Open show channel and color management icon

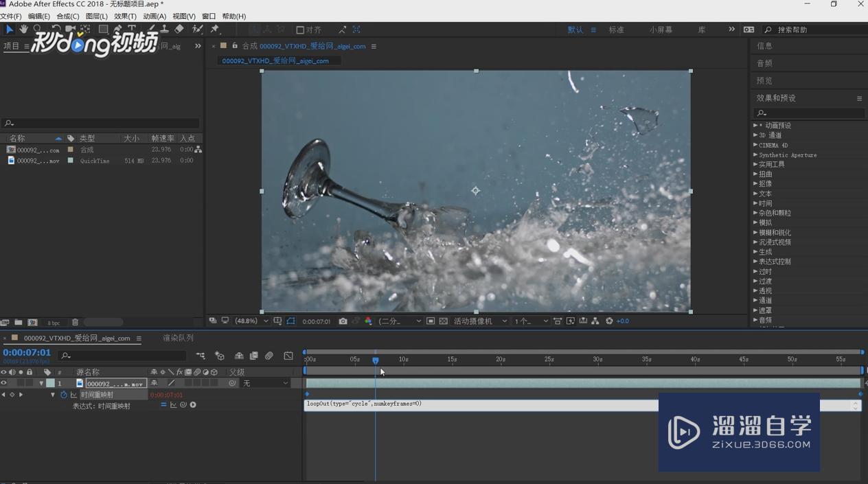tap(368, 321)
